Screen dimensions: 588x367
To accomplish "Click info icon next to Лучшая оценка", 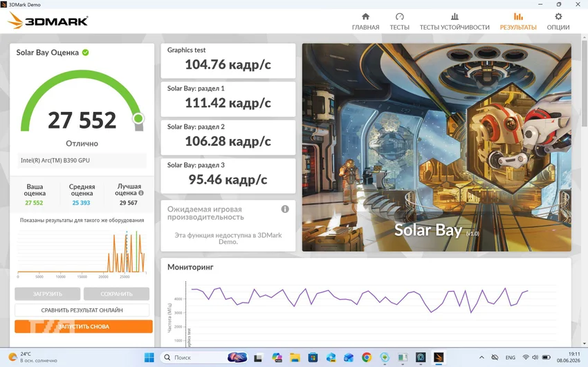I will tap(141, 194).
